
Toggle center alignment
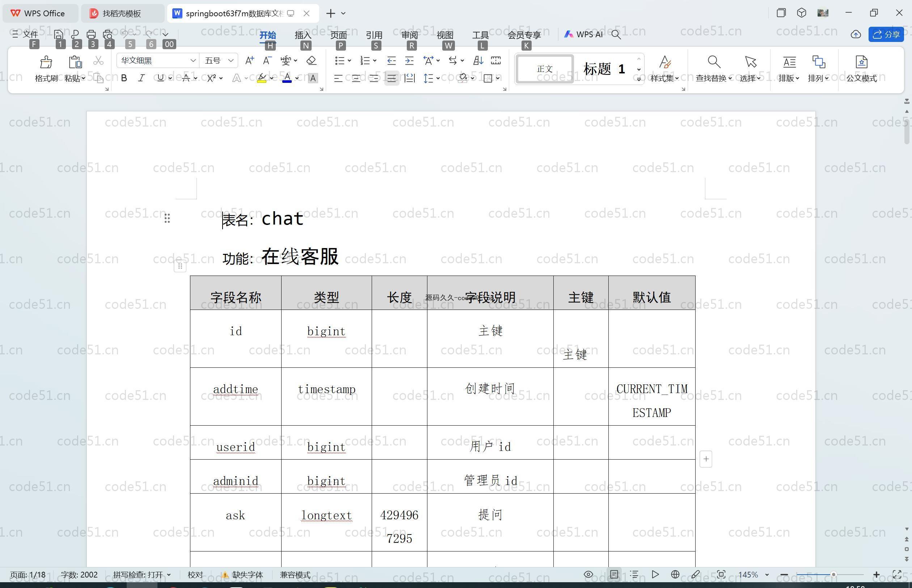[x=356, y=78]
